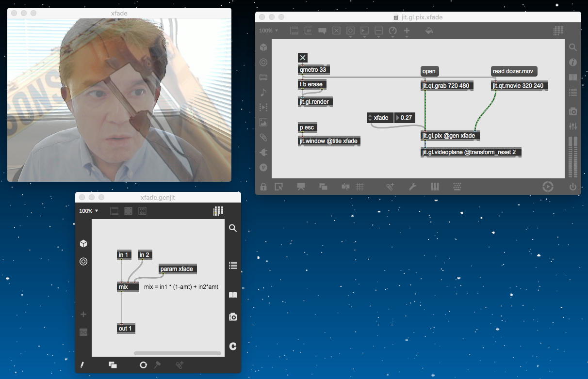Open the snapshots camera icon in main patcher sidebar

pyautogui.click(x=573, y=111)
